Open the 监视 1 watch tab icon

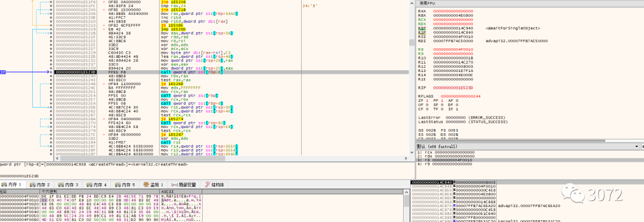pos(146,185)
